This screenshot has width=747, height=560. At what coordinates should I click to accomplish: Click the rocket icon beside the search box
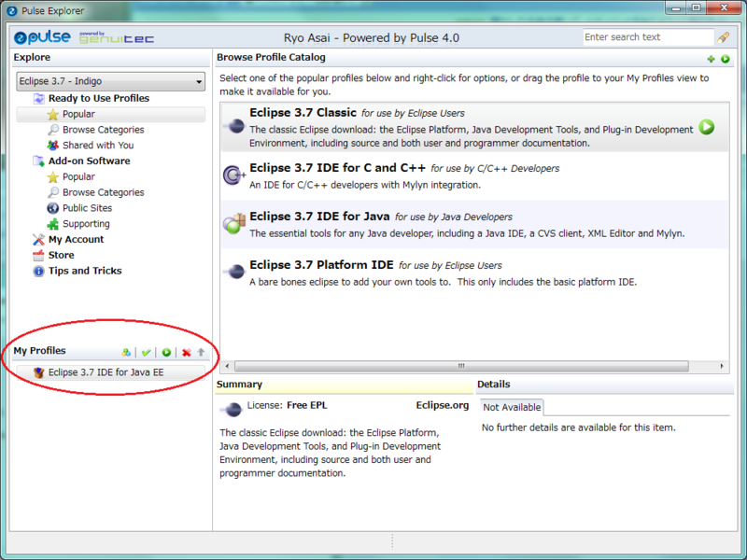pyautogui.click(x=723, y=37)
